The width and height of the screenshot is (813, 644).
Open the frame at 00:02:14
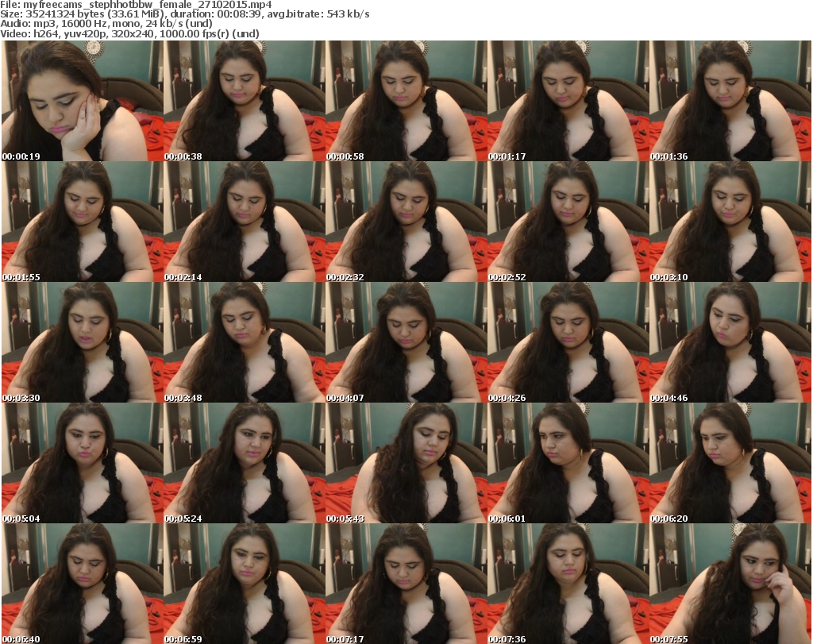[245, 222]
